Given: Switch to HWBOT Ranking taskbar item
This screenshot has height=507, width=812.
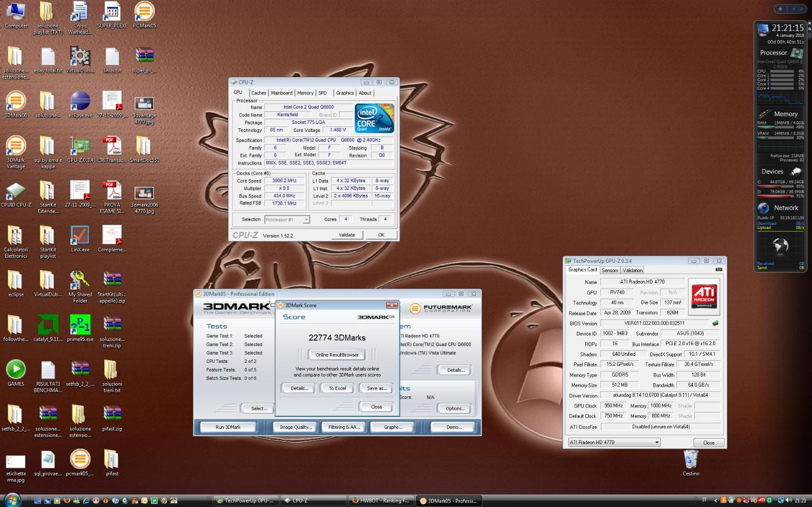Looking at the screenshot, I should 381,500.
